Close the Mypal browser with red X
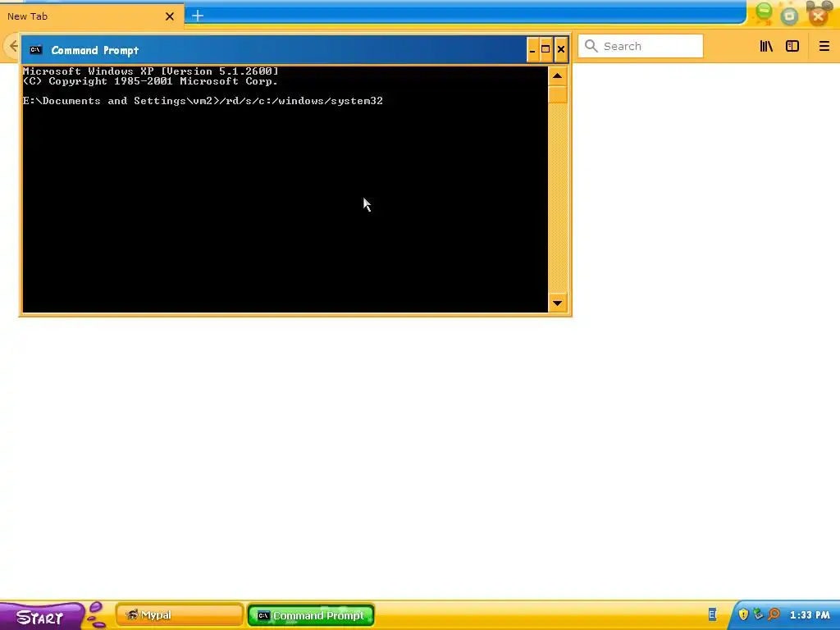Viewport: 840px width, 630px height. pyautogui.click(x=818, y=16)
